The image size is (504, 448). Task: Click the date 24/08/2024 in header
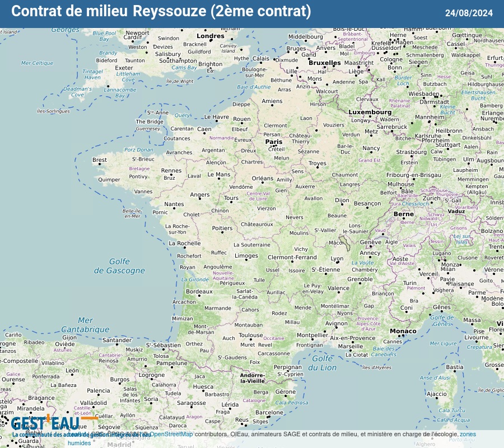(469, 13)
